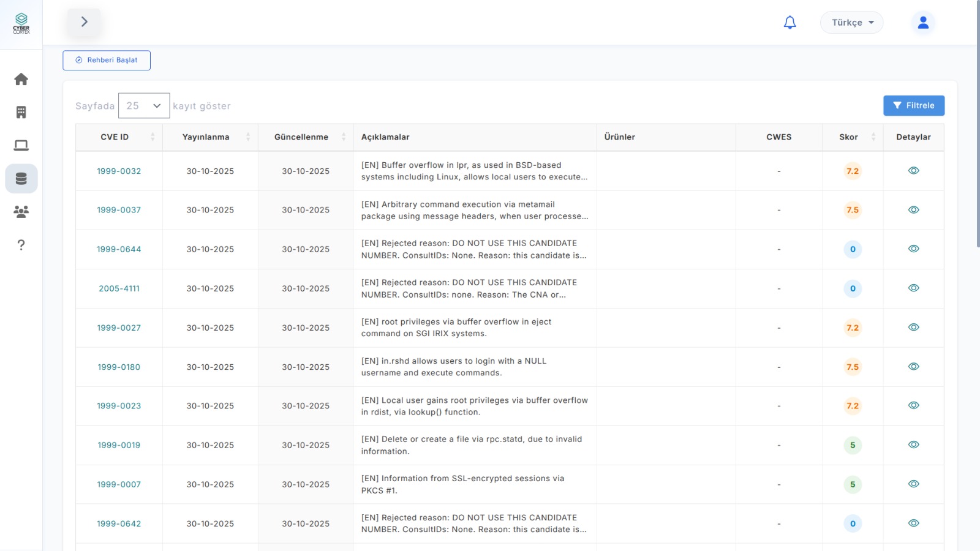Open the building icon in sidebar
This screenshot has width=980, height=551.
coord(21,112)
